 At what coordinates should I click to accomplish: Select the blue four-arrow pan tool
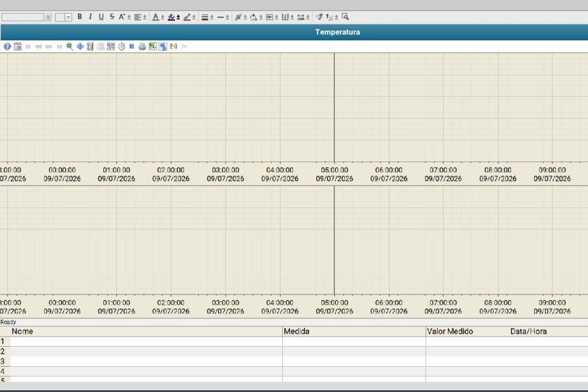[80, 46]
